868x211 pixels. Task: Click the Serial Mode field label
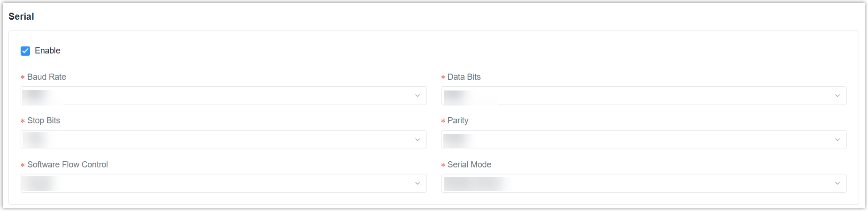(469, 165)
